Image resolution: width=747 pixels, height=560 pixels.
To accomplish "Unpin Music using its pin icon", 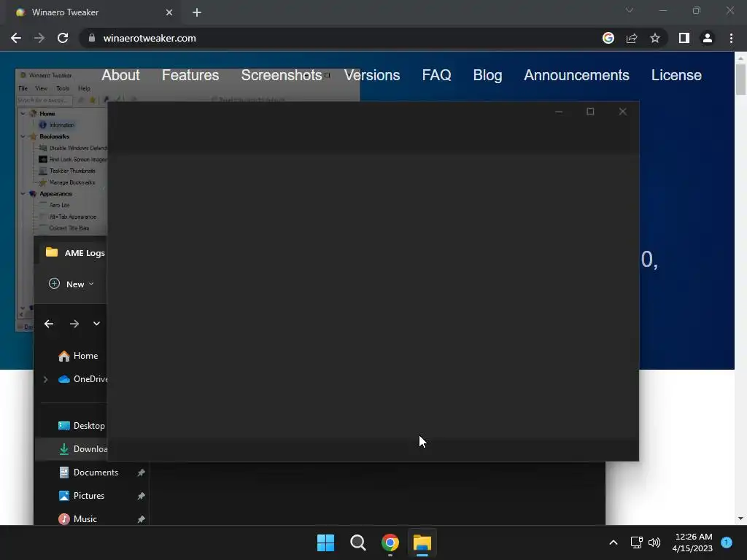I will click(x=141, y=519).
